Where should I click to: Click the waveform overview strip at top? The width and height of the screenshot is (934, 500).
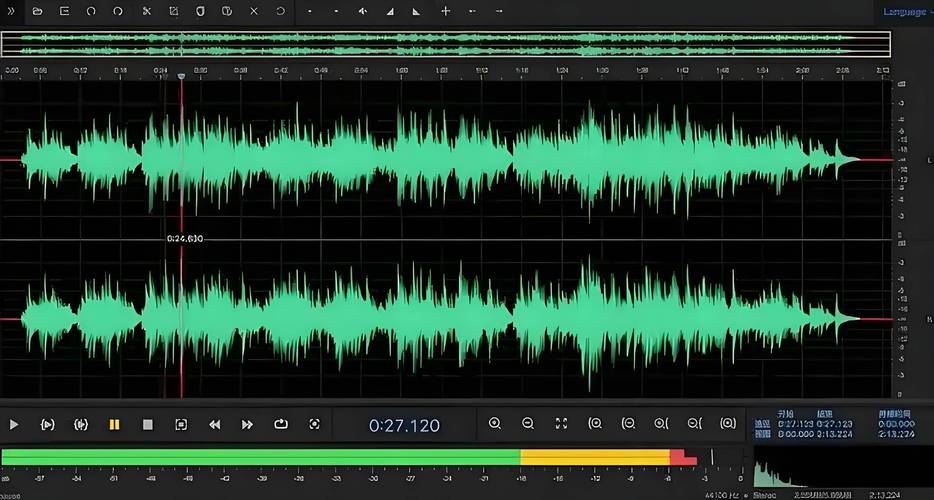(x=446, y=45)
